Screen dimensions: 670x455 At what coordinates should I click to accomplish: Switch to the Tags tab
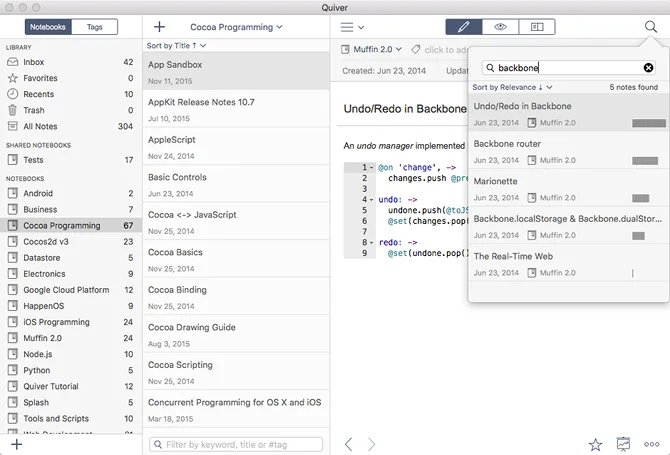coord(94,27)
